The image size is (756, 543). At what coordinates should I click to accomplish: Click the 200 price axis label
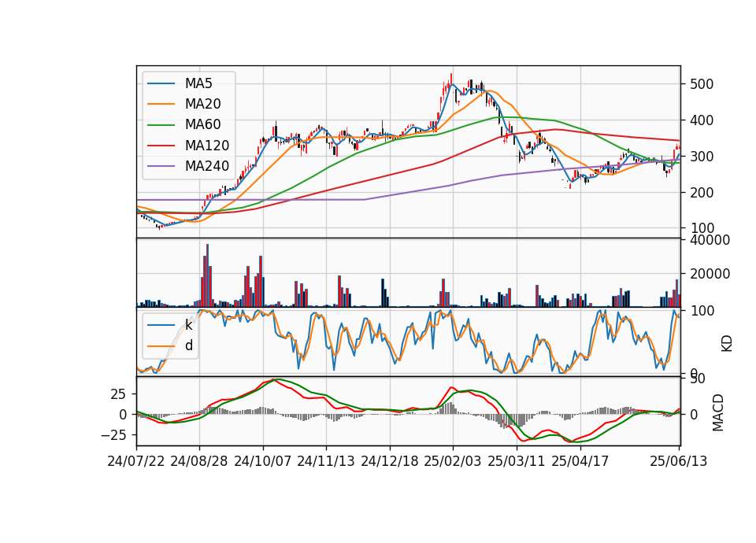click(x=702, y=193)
